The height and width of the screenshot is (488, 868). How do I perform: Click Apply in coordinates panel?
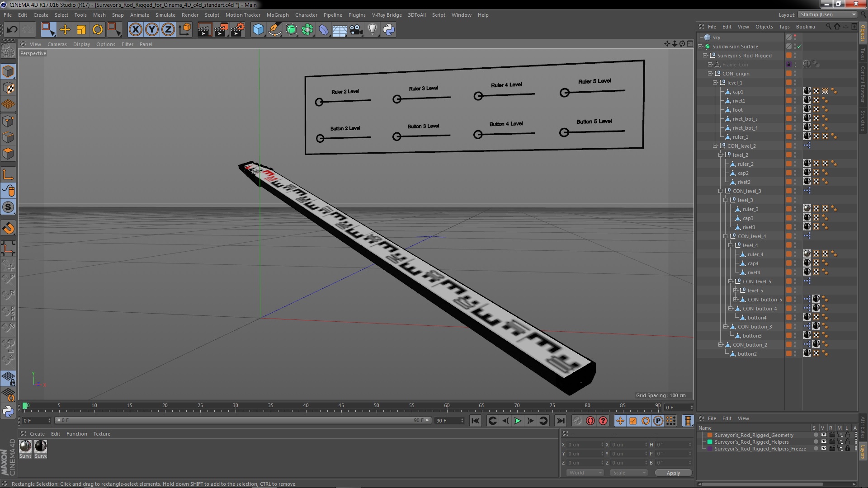tap(673, 473)
